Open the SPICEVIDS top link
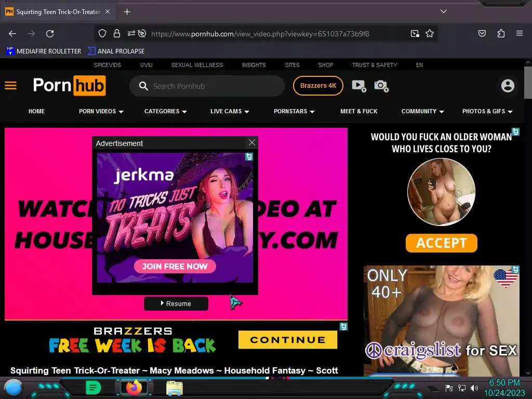 tap(107, 65)
